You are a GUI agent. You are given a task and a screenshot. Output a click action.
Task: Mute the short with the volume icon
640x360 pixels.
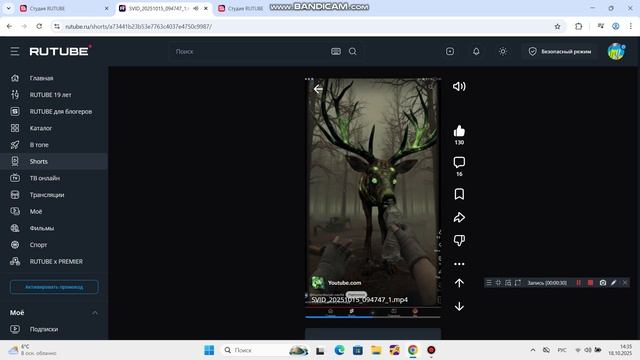(x=459, y=87)
